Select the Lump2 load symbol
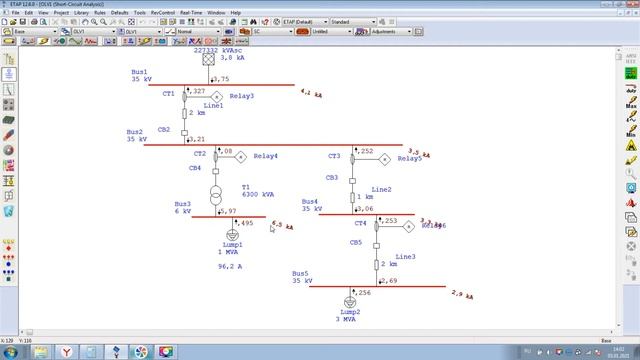 click(x=350, y=302)
